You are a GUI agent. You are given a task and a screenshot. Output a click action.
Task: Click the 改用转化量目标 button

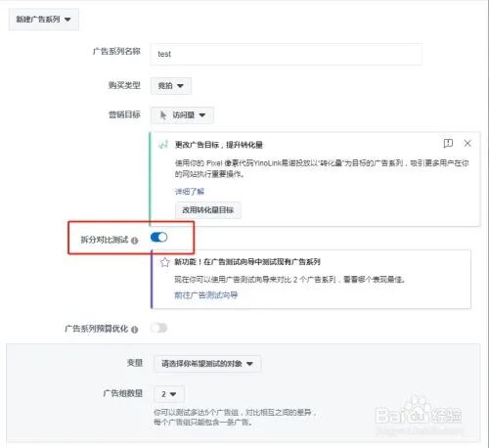(x=208, y=210)
